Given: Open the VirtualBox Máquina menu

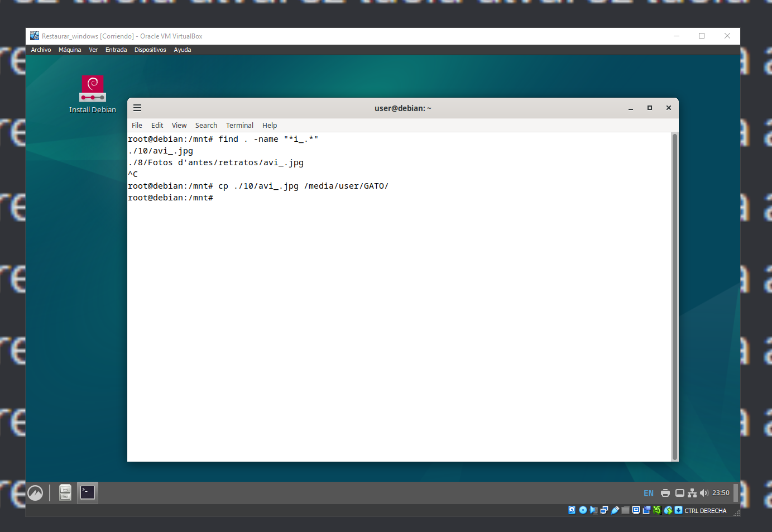Looking at the screenshot, I should (x=70, y=50).
